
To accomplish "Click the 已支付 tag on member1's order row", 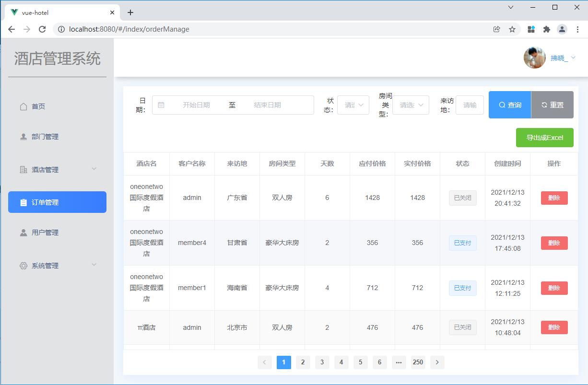I will coord(462,288).
